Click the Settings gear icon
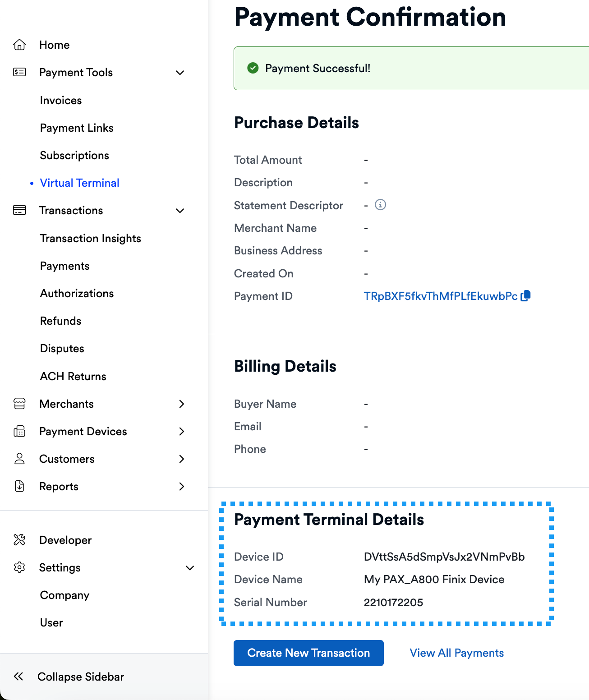The height and width of the screenshot is (700, 589). 19,567
